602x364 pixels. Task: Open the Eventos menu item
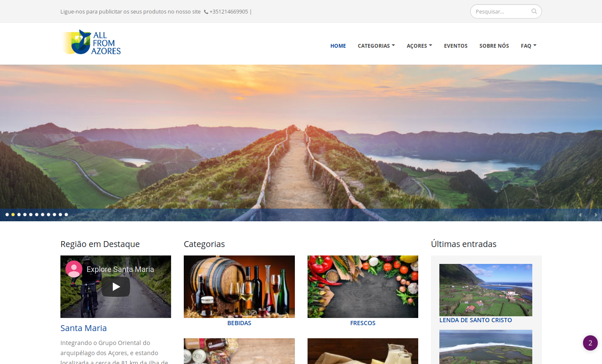coord(455,46)
